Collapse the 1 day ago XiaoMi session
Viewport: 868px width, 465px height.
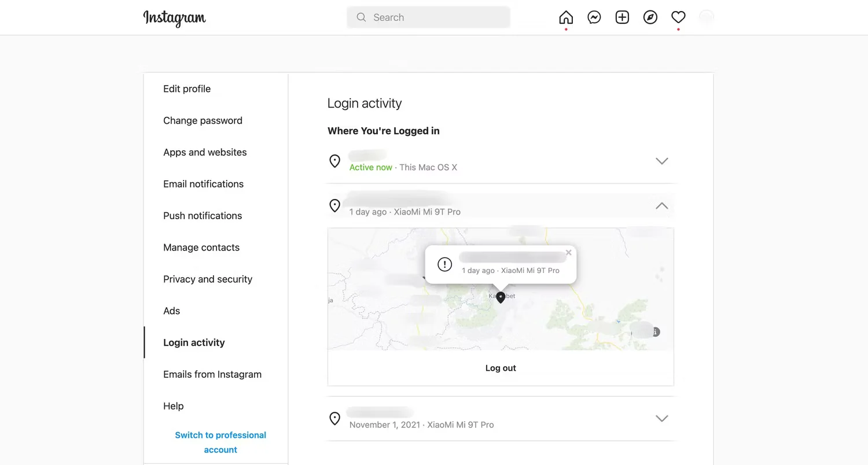[661, 206]
